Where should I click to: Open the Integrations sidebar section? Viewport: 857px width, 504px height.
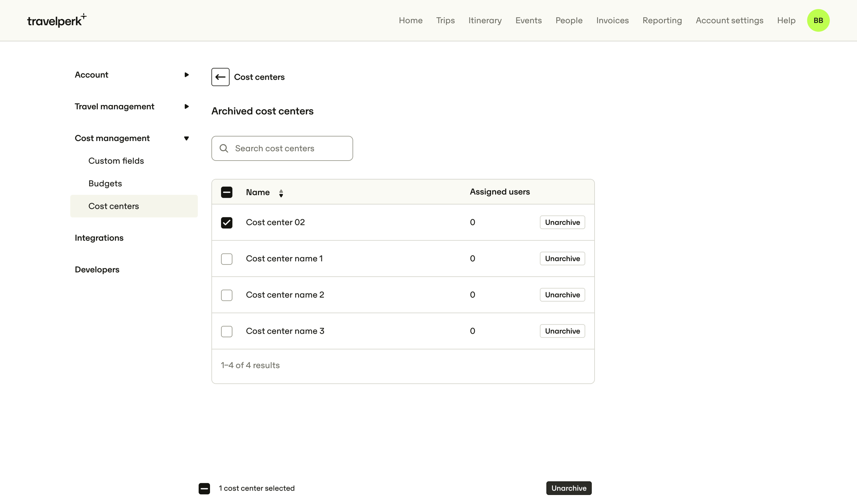pos(99,238)
